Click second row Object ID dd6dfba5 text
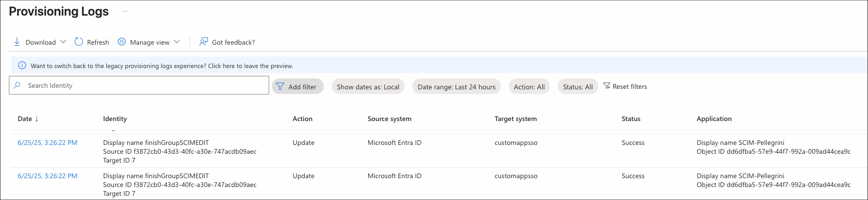 (774, 184)
